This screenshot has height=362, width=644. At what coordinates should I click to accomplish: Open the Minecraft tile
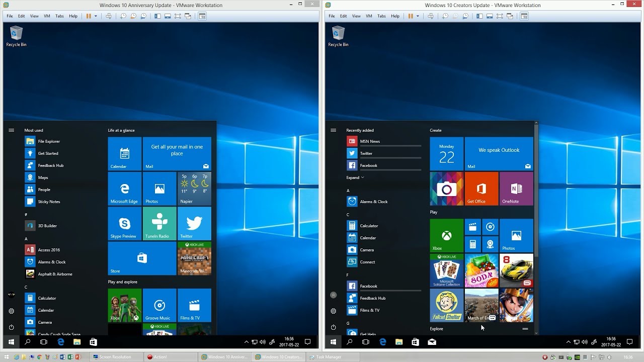(x=194, y=258)
